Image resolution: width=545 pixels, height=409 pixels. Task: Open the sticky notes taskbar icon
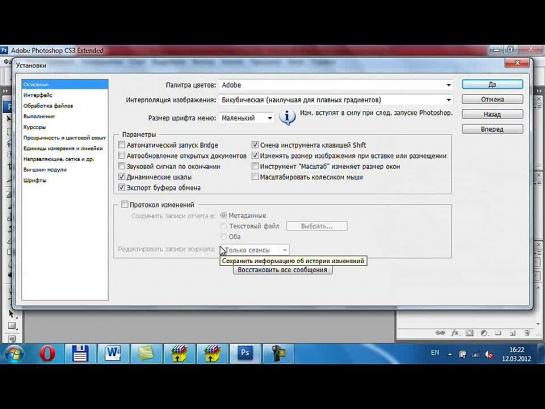pyautogui.click(x=146, y=354)
